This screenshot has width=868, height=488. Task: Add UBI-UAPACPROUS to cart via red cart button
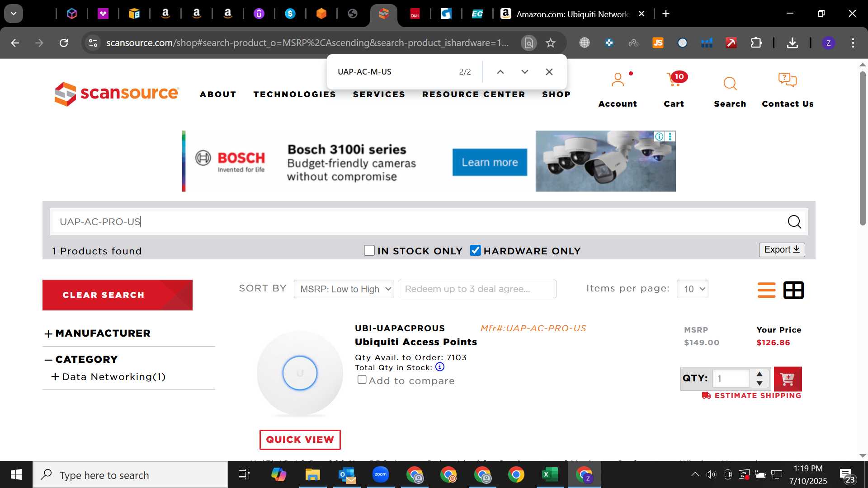tap(788, 379)
